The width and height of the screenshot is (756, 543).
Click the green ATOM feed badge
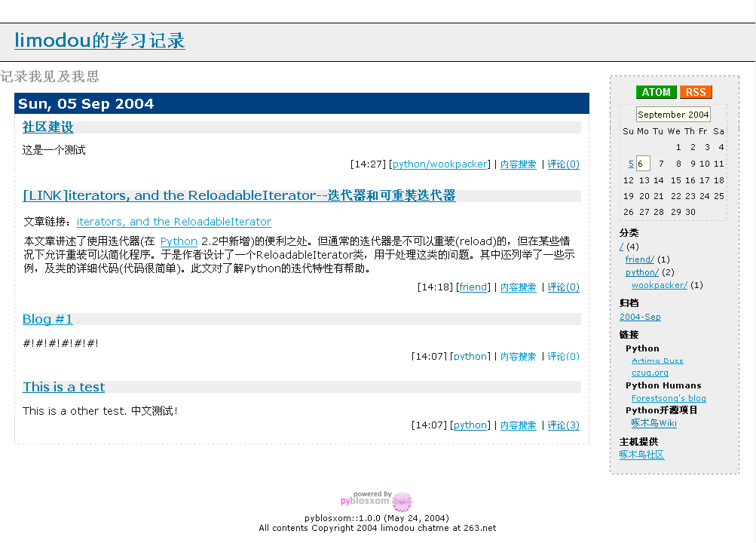pyautogui.click(x=656, y=92)
